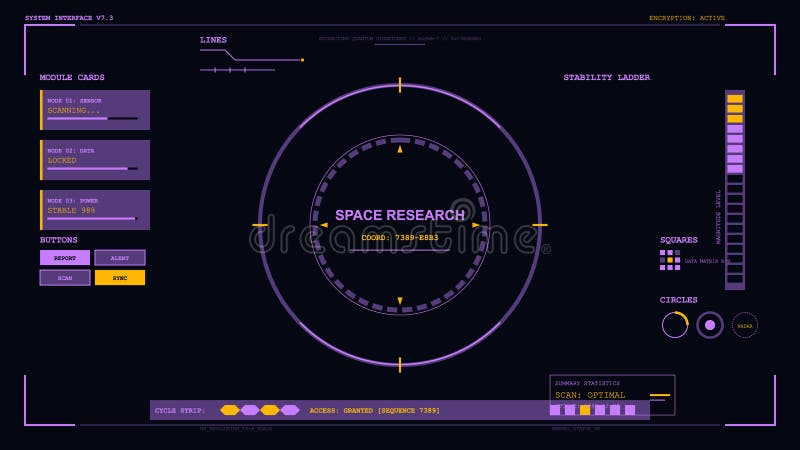Click ACCESS: GRANTED [SEQUENCE 7389] text

tap(374, 410)
